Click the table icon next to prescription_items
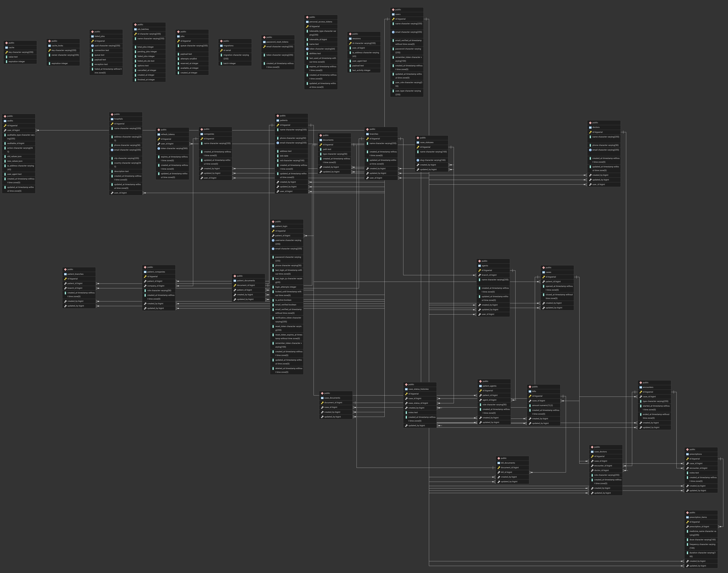 (687, 517)
